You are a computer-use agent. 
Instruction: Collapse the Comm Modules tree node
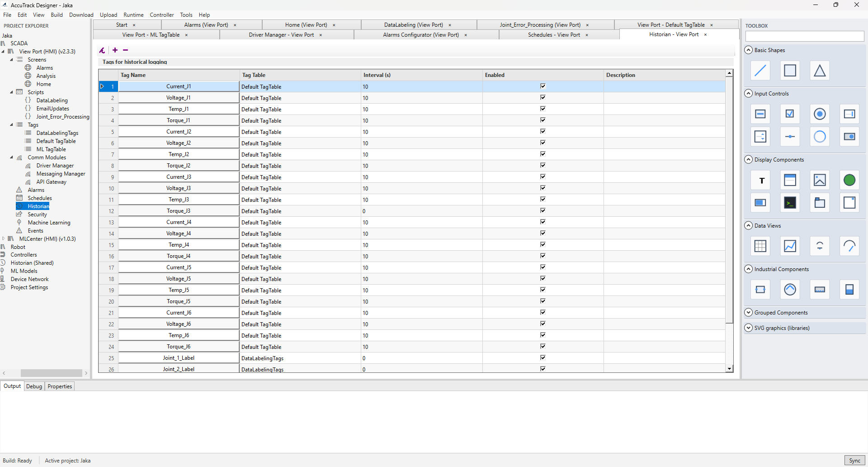(x=11, y=157)
